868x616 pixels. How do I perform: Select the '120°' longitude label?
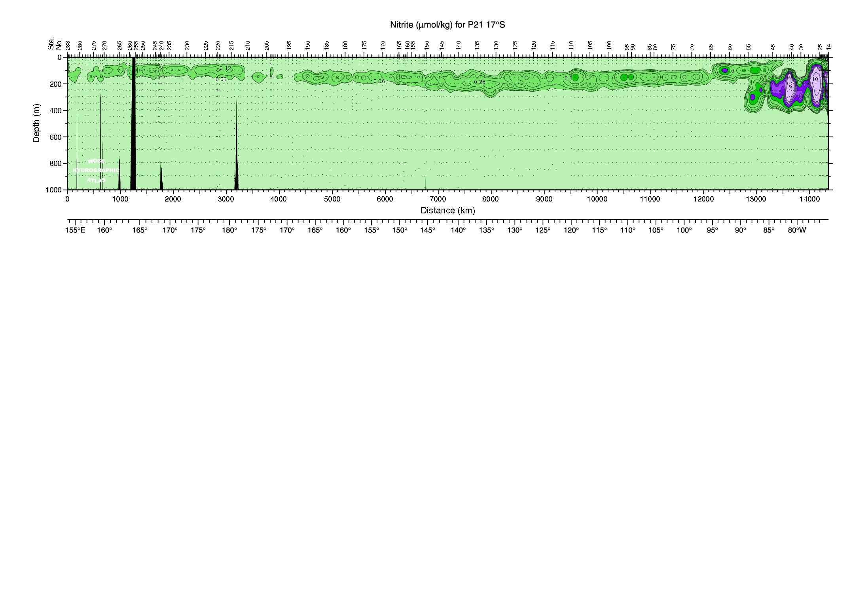(x=571, y=230)
